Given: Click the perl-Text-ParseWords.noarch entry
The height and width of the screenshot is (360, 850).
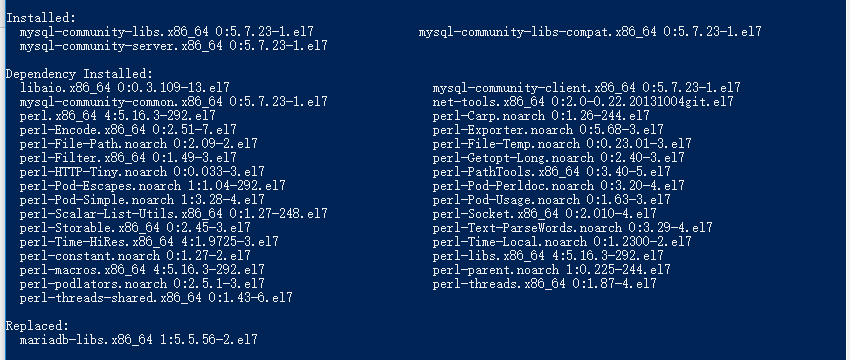Looking at the screenshot, I should click(x=572, y=228).
